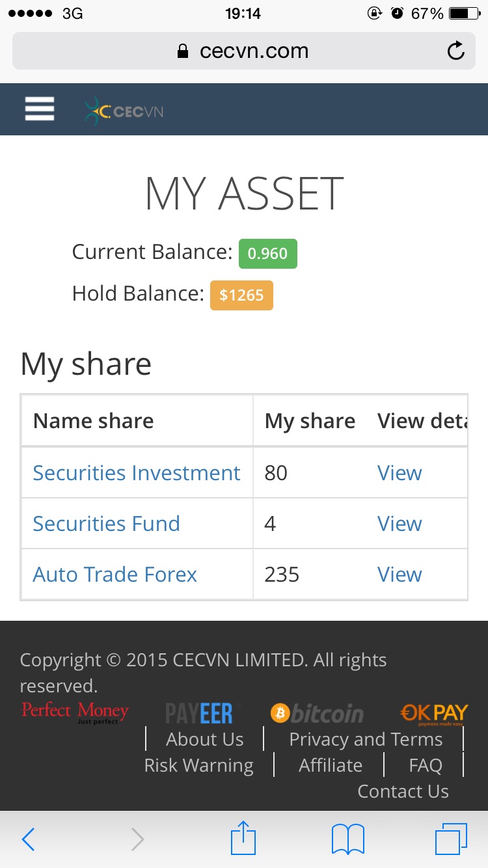
Task: Tap the Perfect Money logo
Action: point(75,712)
